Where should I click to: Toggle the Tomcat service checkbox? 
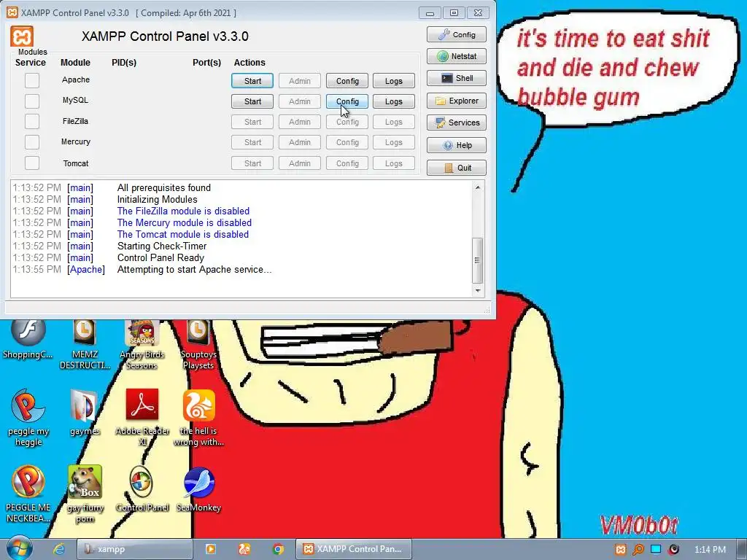point(32,163)
